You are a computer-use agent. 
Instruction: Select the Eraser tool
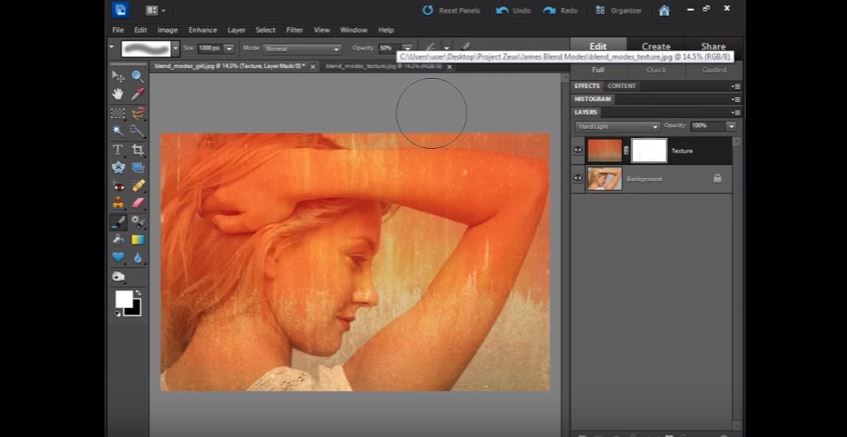[138, 203]
